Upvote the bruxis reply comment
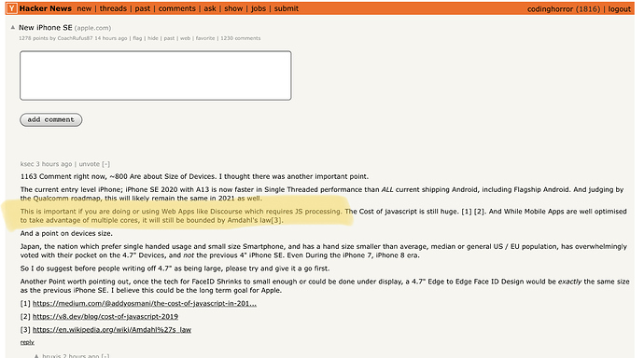The width and height of the screenshot is (644, 358). tap(36, 356)
